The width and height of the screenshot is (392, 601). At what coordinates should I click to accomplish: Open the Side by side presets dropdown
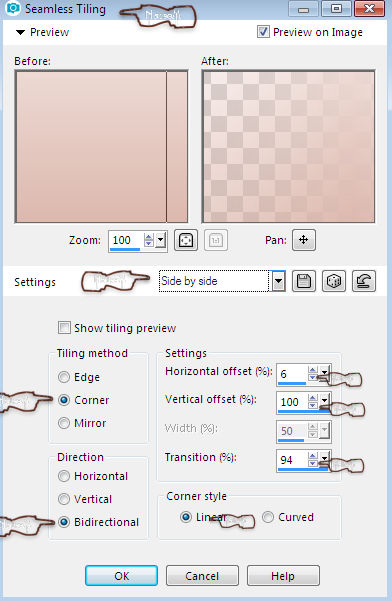click(279, 282)
